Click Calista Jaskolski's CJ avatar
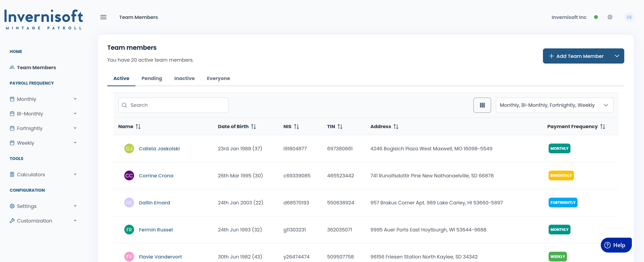This screenshot has width=644, height=262. click(129, 148)
